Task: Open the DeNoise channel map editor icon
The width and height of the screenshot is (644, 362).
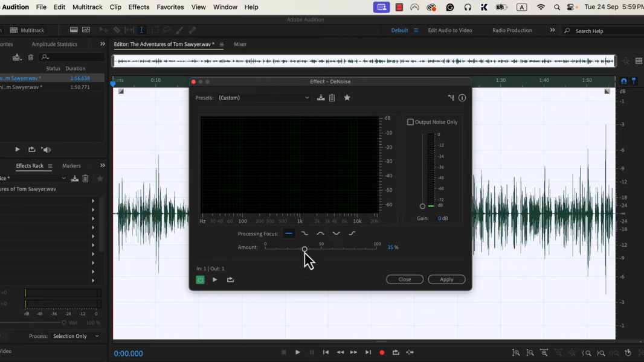Action: tap(451, 98)
